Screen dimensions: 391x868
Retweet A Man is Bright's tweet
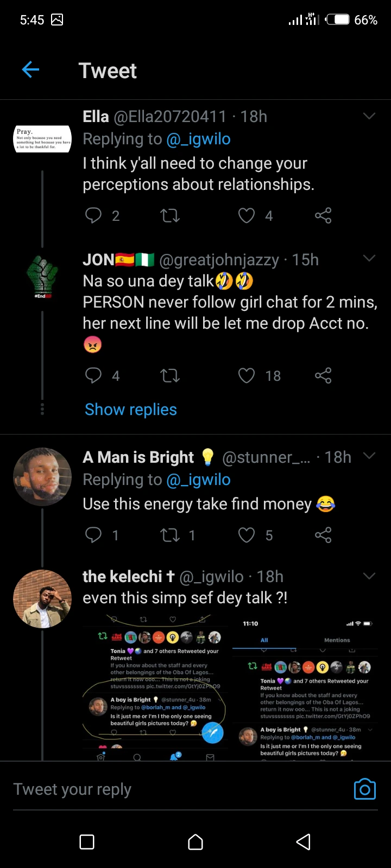point(170,535)
